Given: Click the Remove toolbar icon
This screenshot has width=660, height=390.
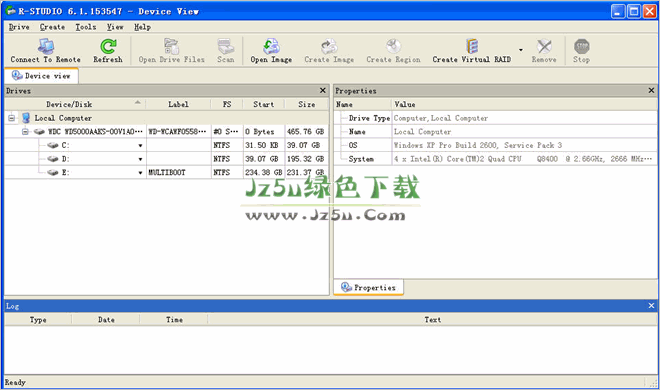Looking at the screenshot, I should click(544, 46).
